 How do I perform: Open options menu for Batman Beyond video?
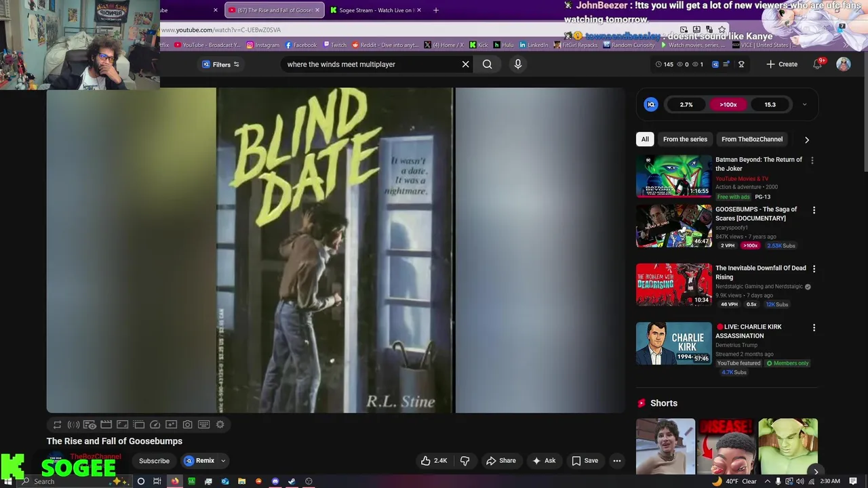(x=812, y=161)
